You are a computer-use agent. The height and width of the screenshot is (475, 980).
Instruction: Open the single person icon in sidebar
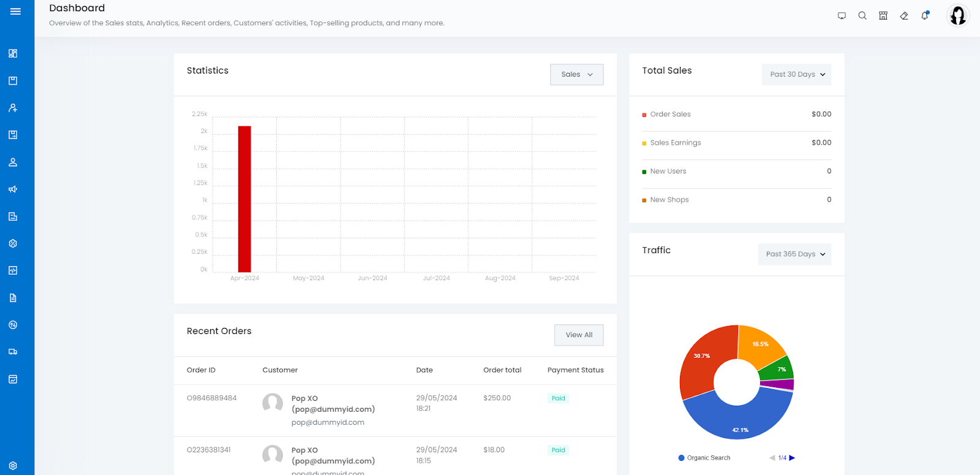[x=13, y=162]
